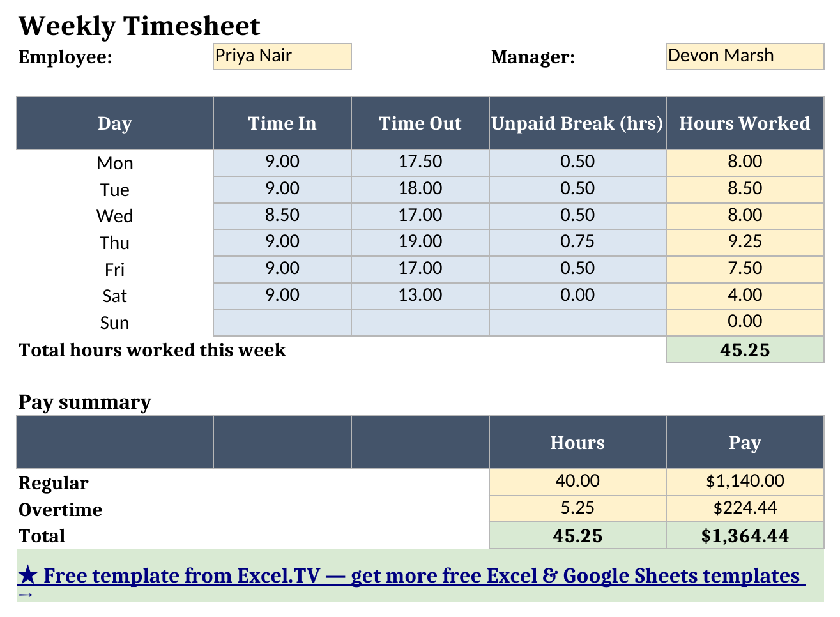Click the Overtime row label

pyautogui.click(x=61, y=510)
